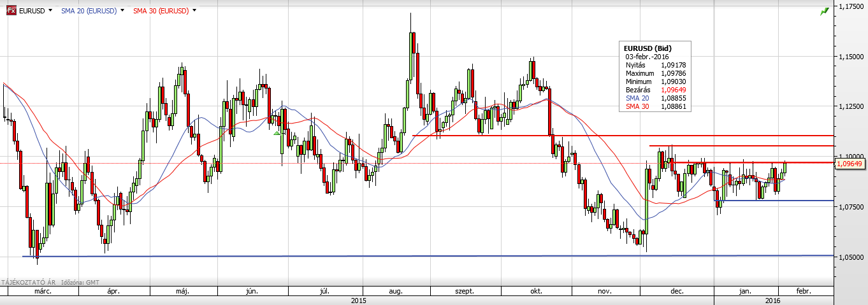Click the febr. month label on time axis
This screenshot has width=868, height=305.
pos(803,291)
